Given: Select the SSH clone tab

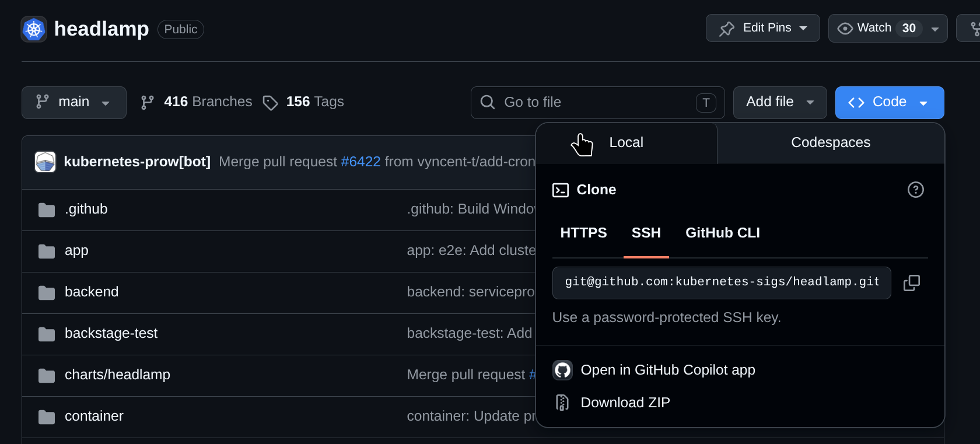Looking at the screenshot, I should [x=646, y=233].
